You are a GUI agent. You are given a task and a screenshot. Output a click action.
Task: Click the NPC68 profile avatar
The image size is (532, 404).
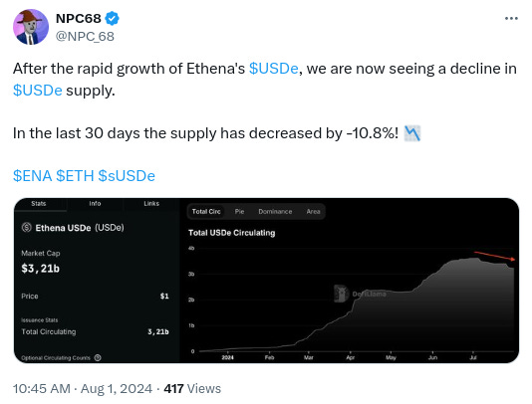(31, 27)
